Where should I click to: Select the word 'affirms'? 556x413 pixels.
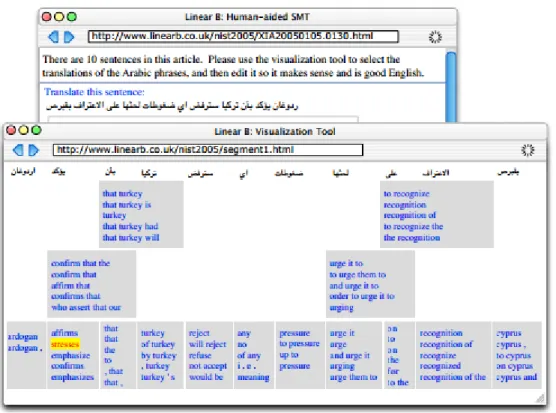[x=64, y=333]
